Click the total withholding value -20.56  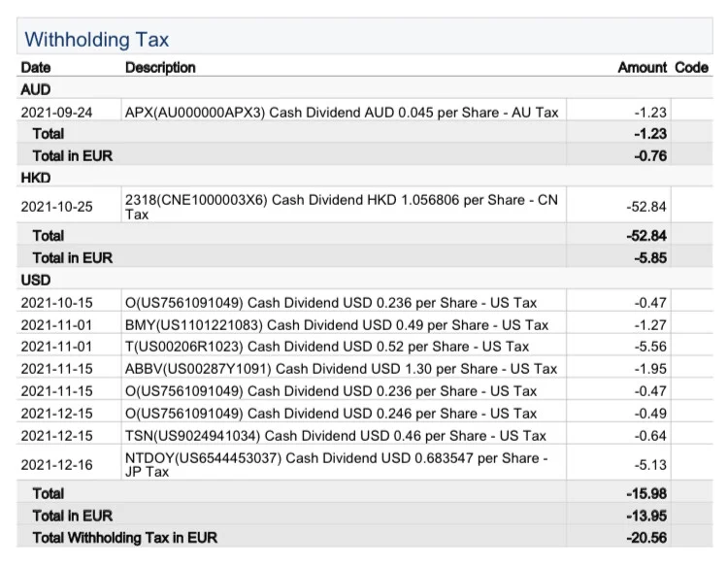click(646, 538)
